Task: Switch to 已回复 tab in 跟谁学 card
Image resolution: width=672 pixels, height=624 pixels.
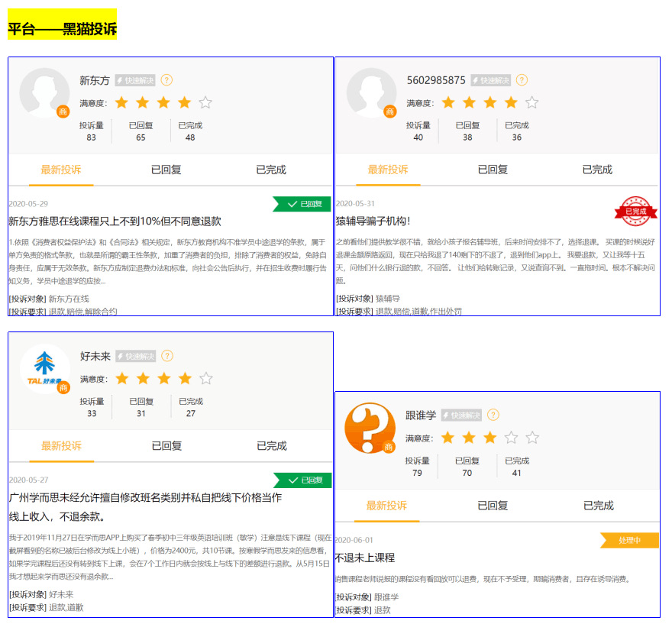Action: pos(493,506)
